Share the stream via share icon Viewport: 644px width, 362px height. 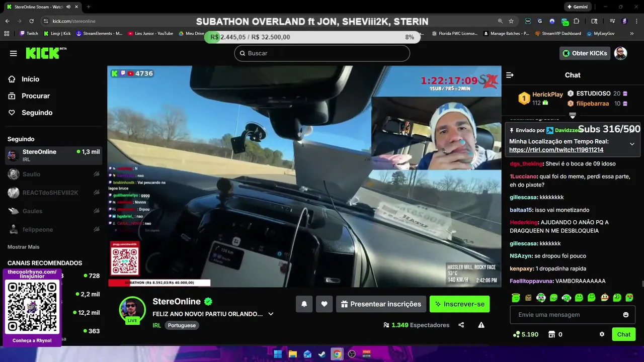461,325
